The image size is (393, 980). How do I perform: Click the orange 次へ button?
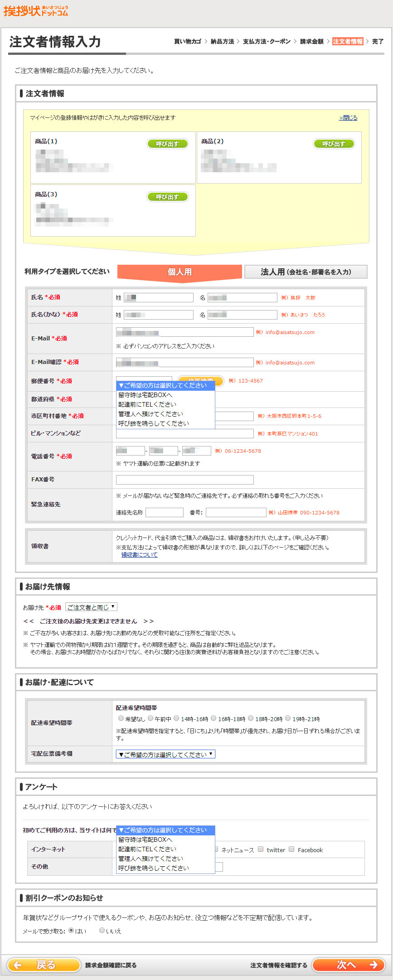[x=349, y=965]
